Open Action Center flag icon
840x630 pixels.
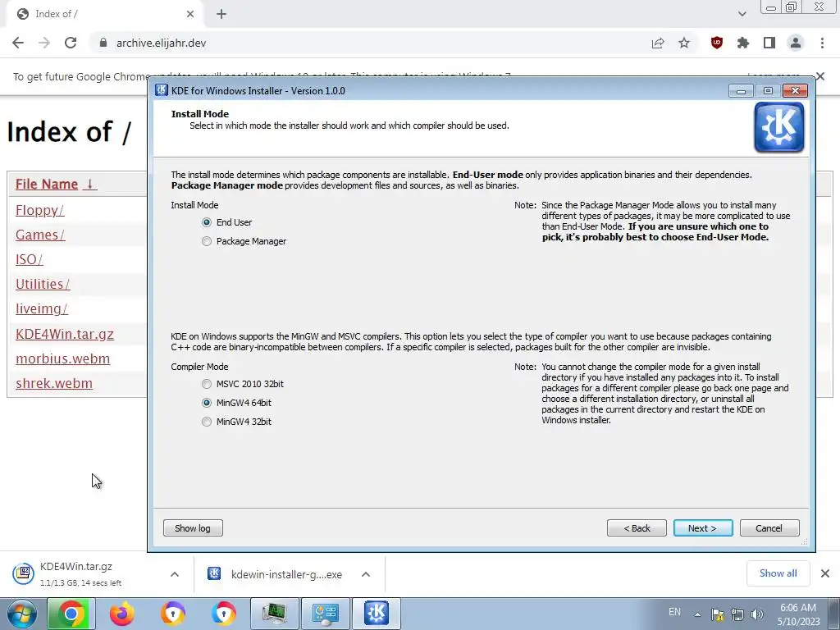717,614
